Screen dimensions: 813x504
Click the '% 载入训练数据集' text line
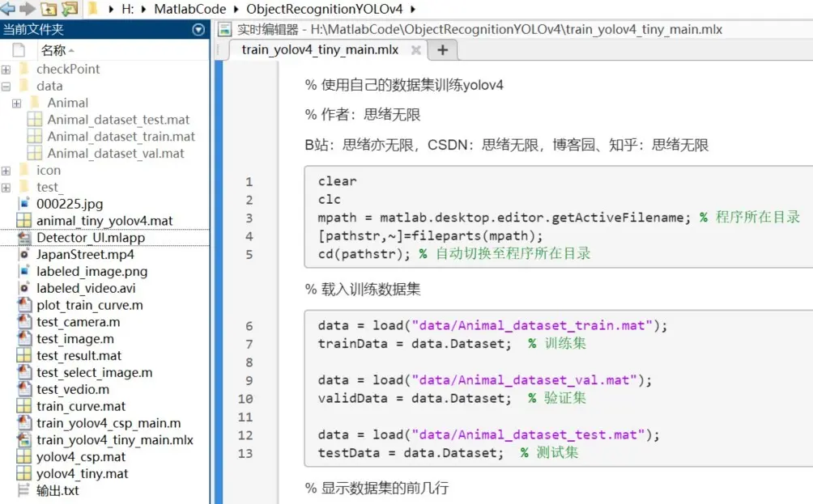[363, 289]
